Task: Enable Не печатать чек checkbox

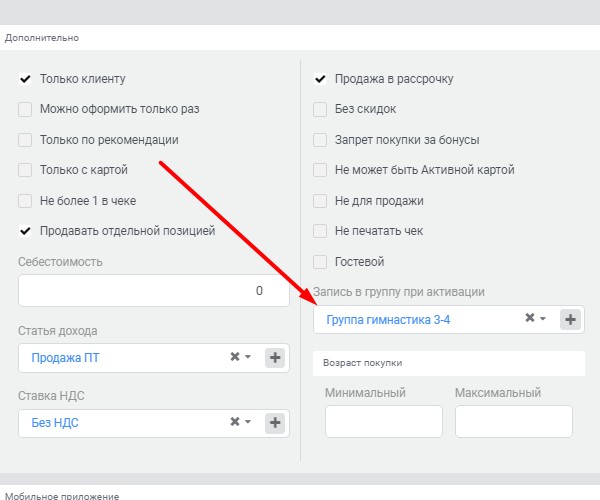Action: (x=320, y=231)
